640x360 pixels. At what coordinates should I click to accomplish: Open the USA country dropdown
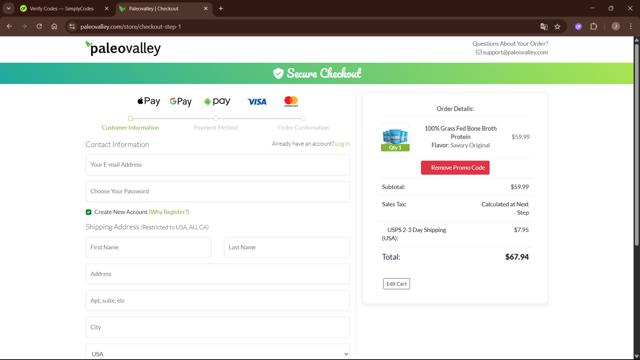pyautogui.click(x=218, y=353)
